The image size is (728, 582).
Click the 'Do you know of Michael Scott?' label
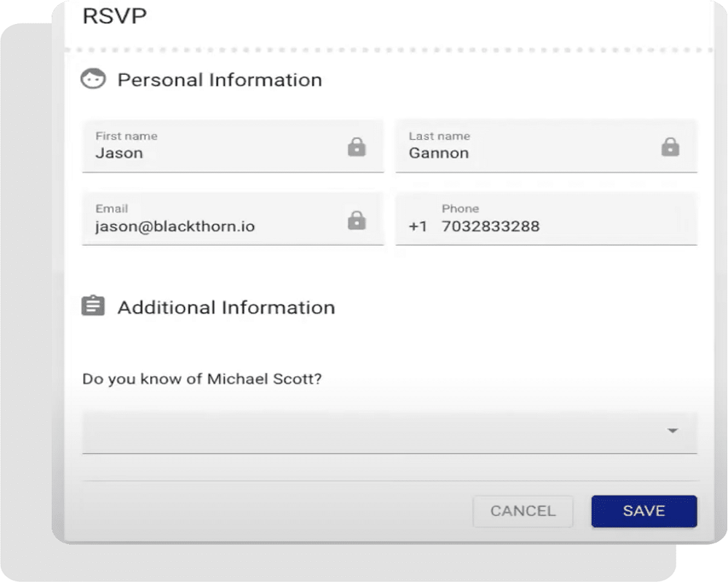pos(202,379)
